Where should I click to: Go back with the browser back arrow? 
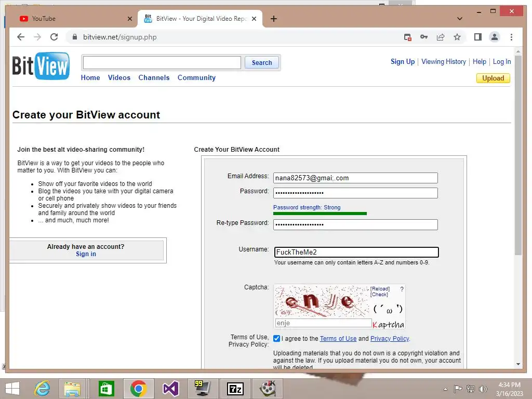(x=21, y=37)
